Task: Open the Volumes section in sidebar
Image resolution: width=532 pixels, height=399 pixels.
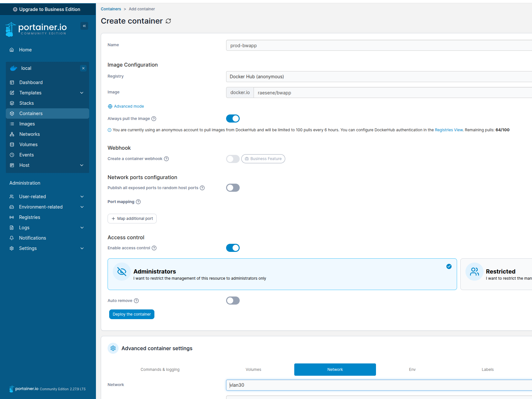Action: click(28, 144)
